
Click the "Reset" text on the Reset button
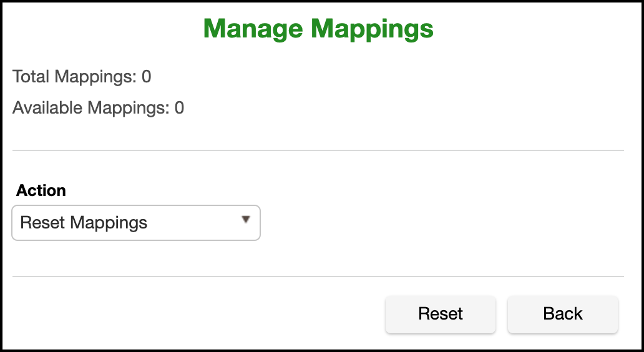click(x=440, y=314)
